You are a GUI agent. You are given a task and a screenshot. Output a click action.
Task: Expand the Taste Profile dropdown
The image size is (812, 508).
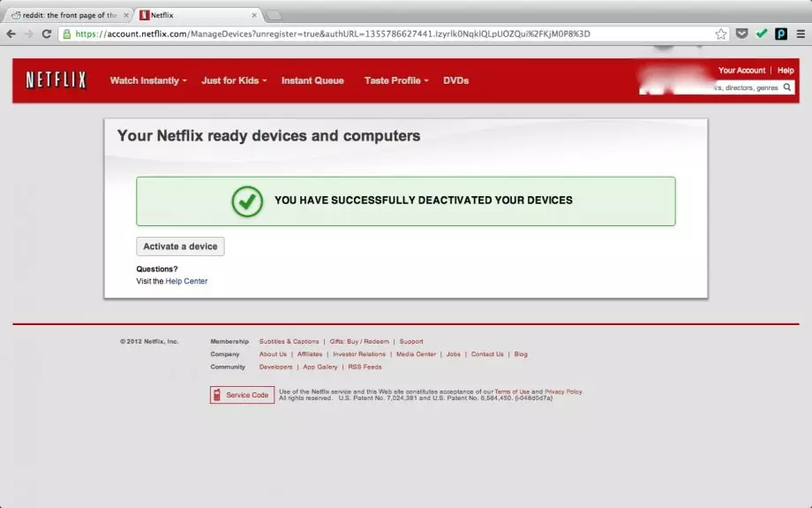click(396, 80)
